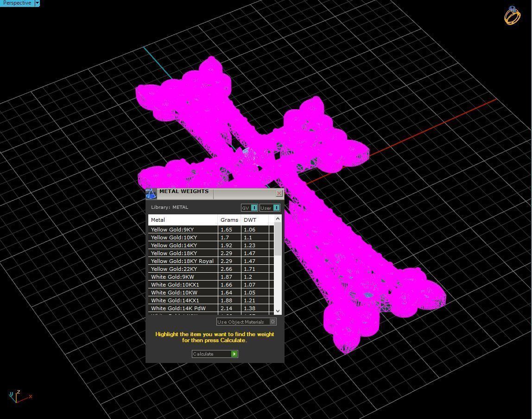Click the 1.07 DWT value for 10KX1
Image resolution: width=532 pixels, height=419 pixels.
(x=249, y=284)
